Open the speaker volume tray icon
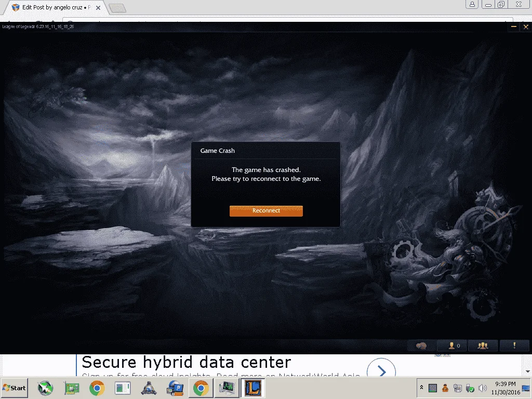Screen dimensions: 532x399 click(x=482, y=388)
